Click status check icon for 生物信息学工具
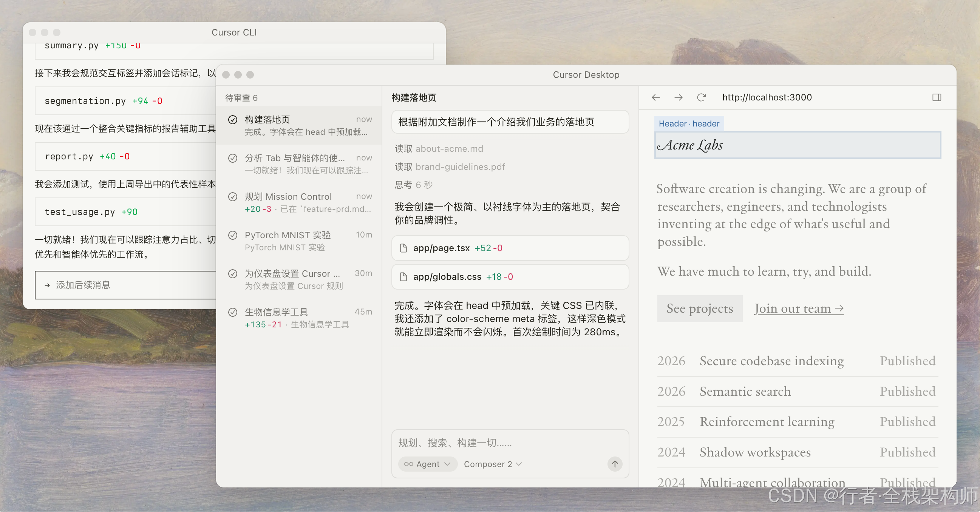 pos(233,312)
